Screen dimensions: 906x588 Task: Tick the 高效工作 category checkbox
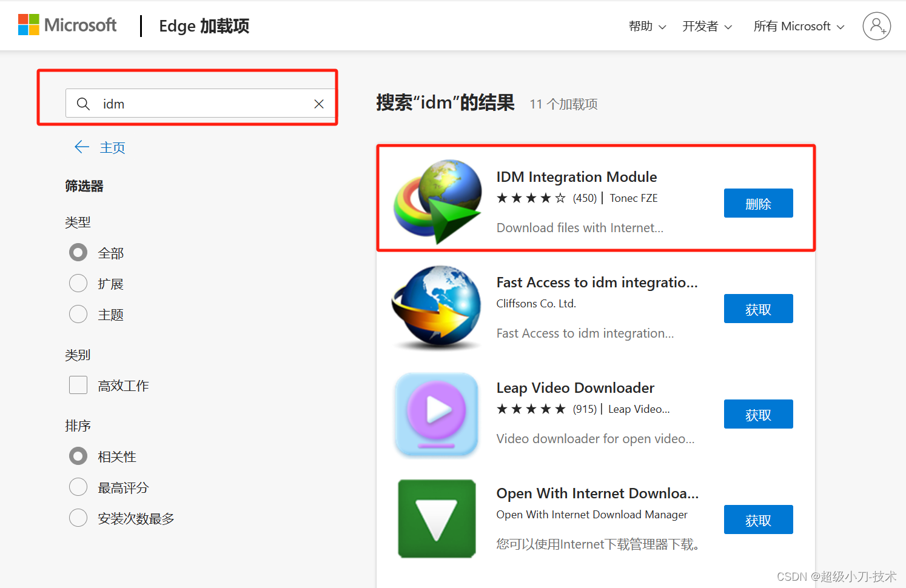click(x=78, y=385)
